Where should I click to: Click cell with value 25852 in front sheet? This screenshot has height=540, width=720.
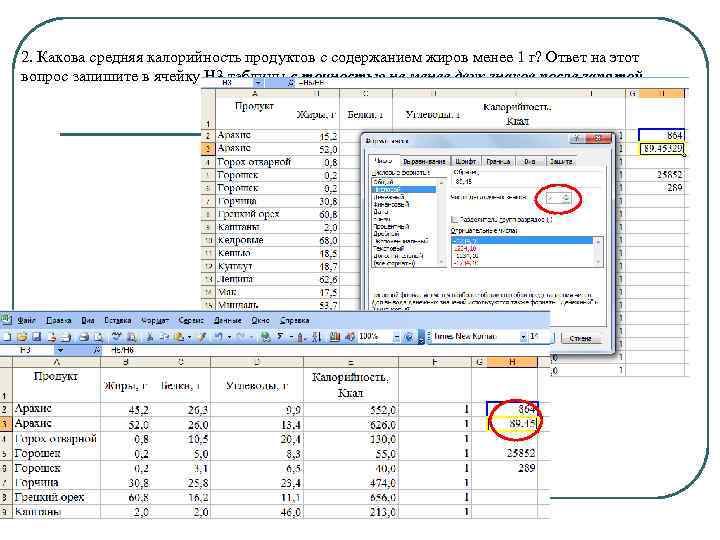(x=512, y=453)
